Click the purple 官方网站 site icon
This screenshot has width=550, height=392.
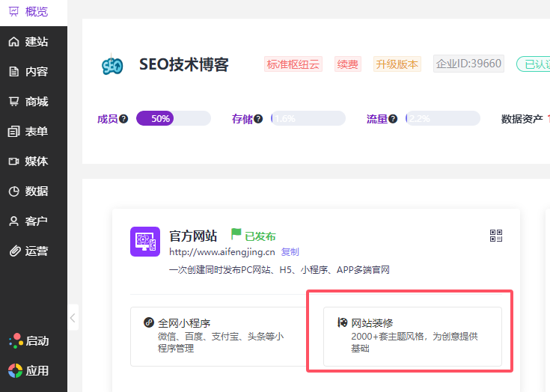click(144, 242)
